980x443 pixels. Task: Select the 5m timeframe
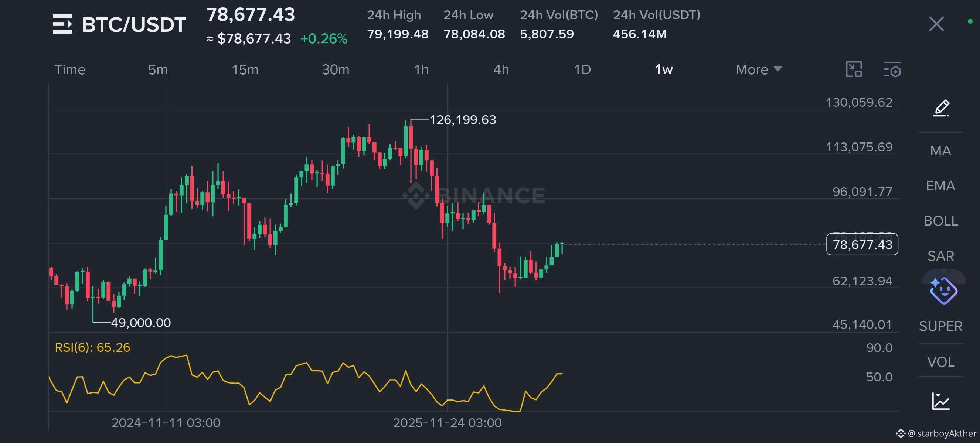[x=157, y=69]
